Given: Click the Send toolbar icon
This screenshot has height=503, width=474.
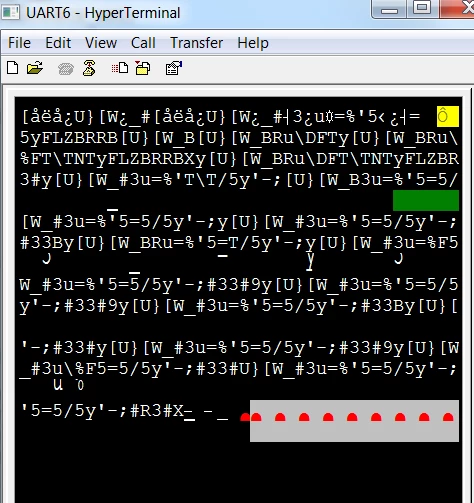Looking at the screenshot, I should click(120, 68).
